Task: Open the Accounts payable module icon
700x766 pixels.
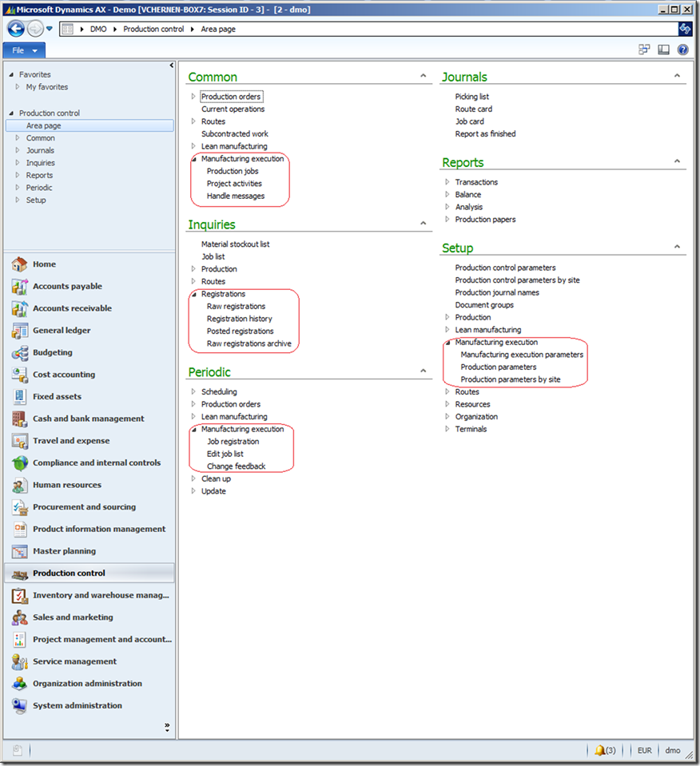Action: tap(20, 287)
